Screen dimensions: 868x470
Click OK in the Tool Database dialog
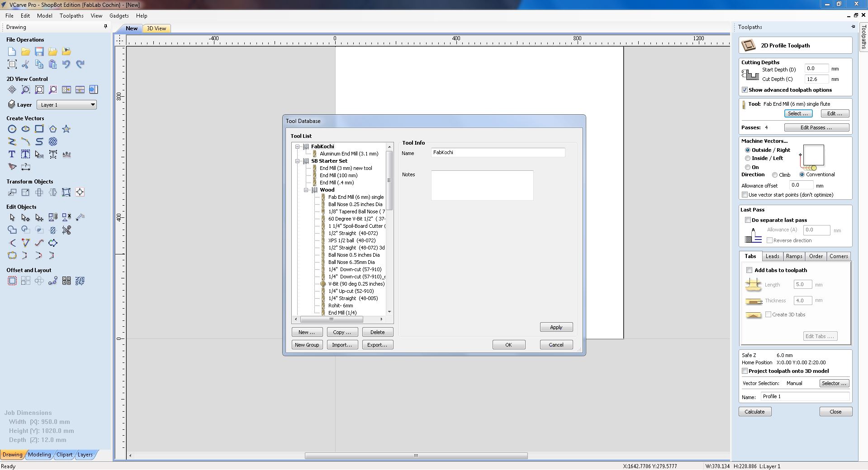point(508,345)
